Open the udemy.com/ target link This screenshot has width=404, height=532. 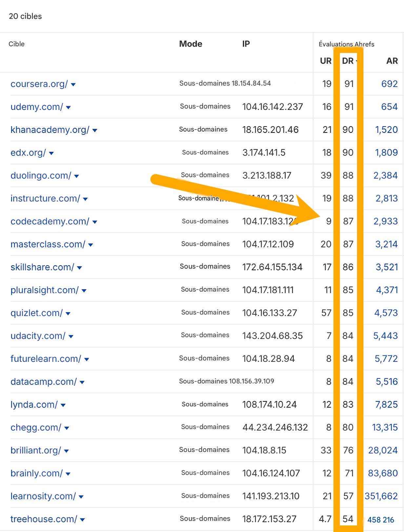pyautogui.click(x=37, y=107)
